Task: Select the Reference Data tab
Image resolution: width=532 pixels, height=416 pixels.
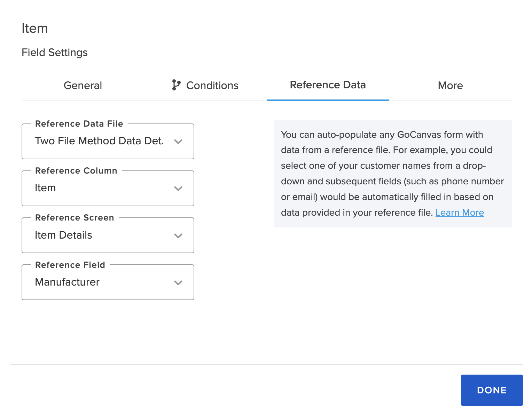Action: pos(328,85)
